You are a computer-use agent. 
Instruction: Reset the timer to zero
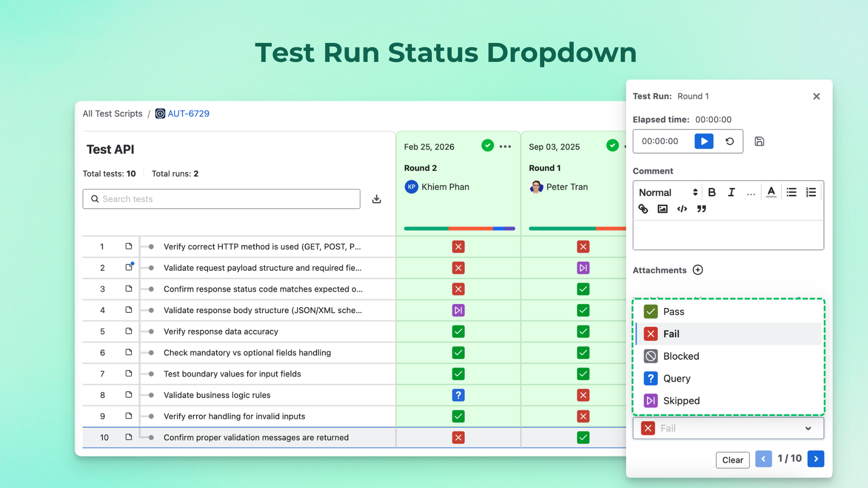coord(729,141)
